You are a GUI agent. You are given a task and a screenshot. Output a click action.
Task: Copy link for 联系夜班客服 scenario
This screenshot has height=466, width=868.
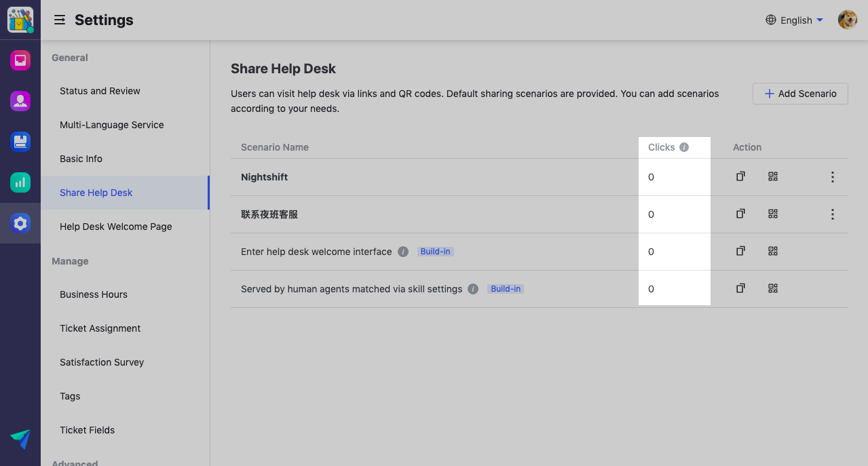(740, 214)
